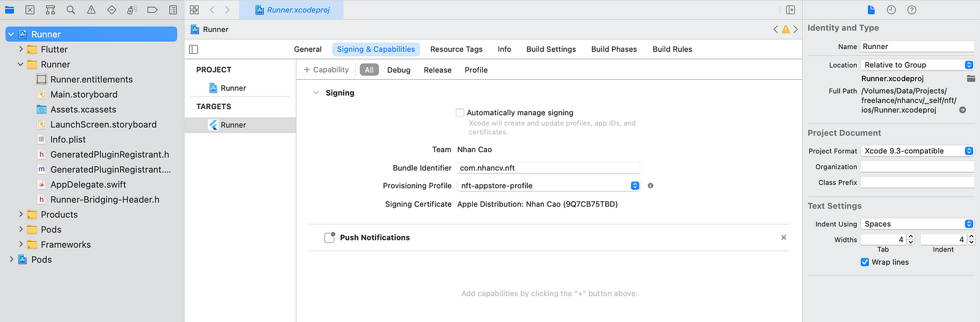The height and width of the screenshot is (322, 980).
Task: Show the Source Control navigator
Action: [30, 10]
